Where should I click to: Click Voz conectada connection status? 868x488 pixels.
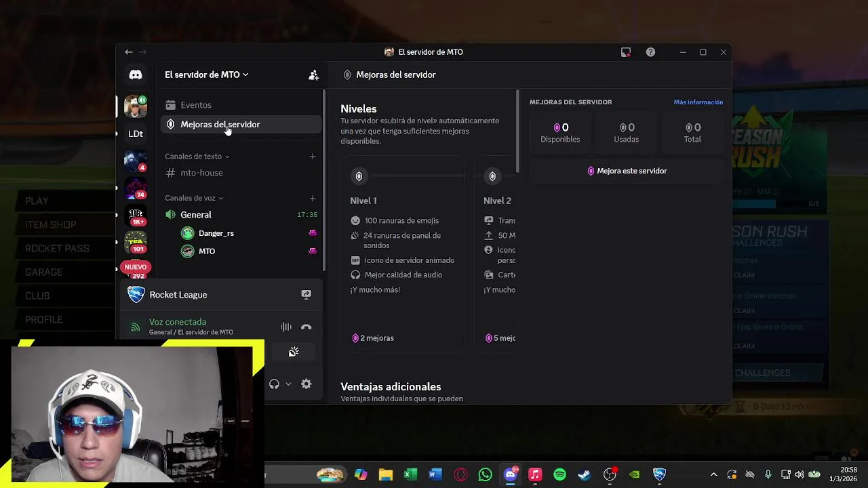[178, 322]
